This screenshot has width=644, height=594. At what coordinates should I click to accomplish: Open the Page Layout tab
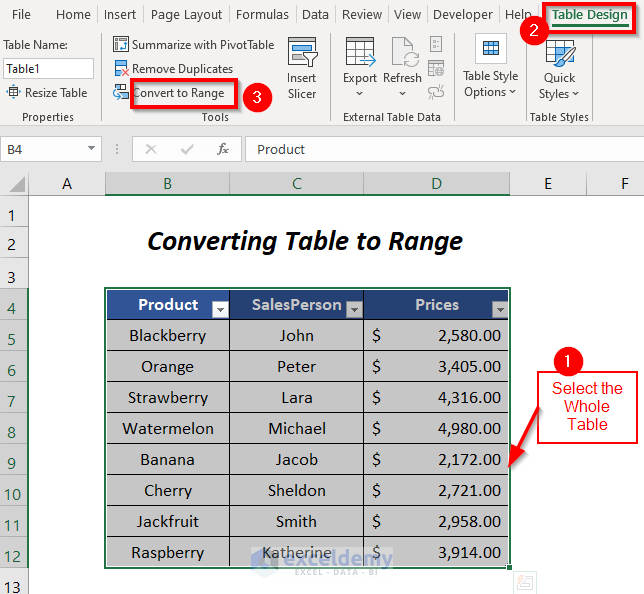[186, 15]
